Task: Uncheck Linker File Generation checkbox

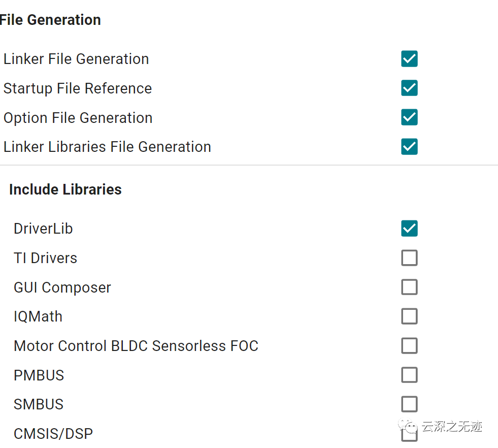Action: [x=409, y=59]
